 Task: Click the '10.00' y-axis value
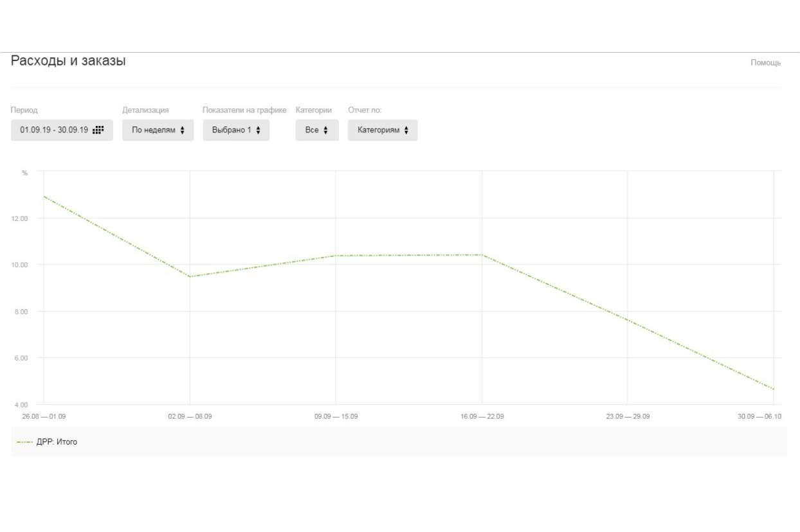tap(19, 265)
